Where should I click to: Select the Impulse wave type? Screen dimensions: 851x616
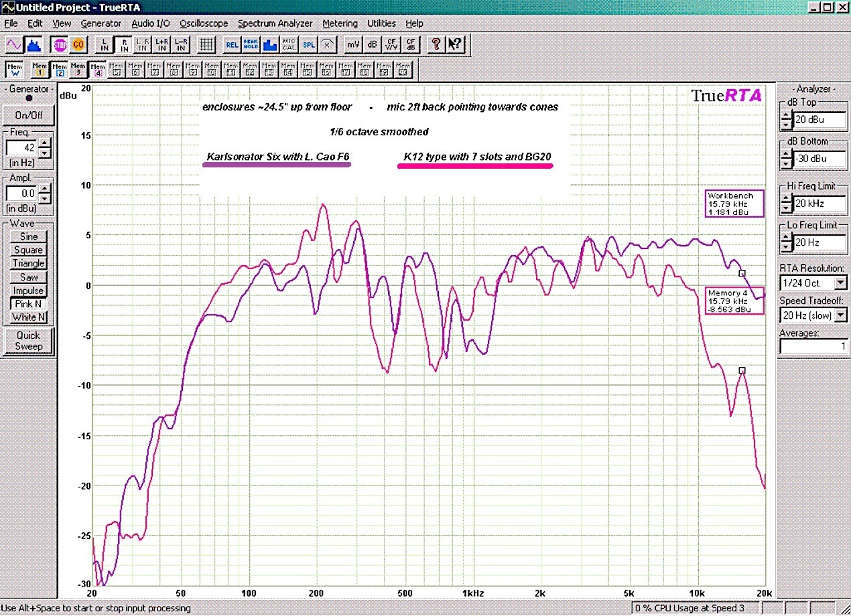(x=29, y=290)
